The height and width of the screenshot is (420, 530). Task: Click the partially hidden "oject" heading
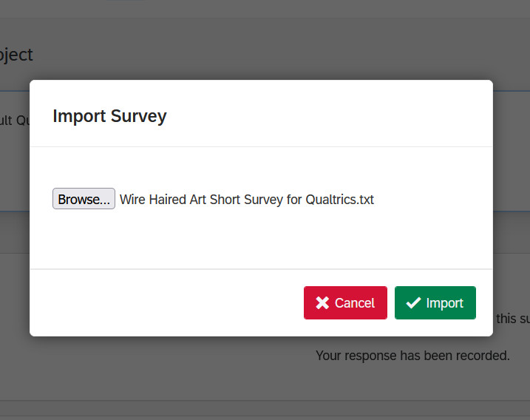click(16, 55)
